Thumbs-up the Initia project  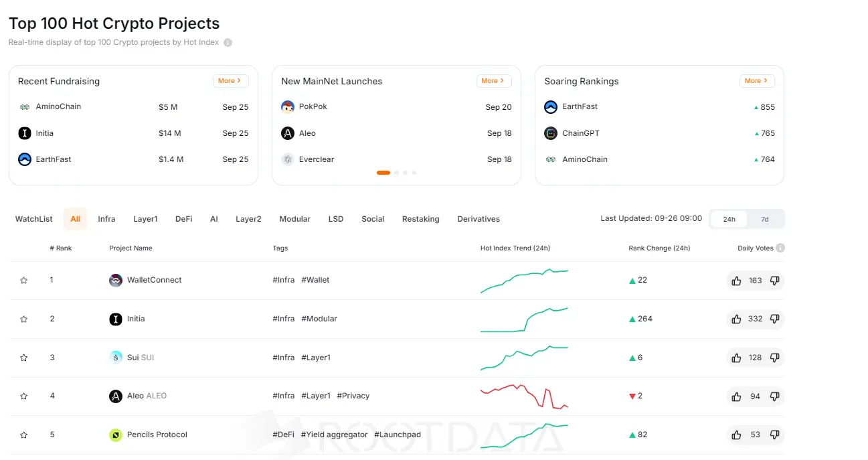click(x=735, y=319)
